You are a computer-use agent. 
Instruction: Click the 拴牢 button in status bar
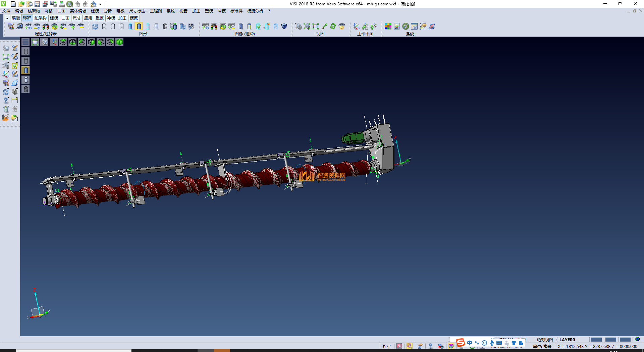click(x=387, y=346)
